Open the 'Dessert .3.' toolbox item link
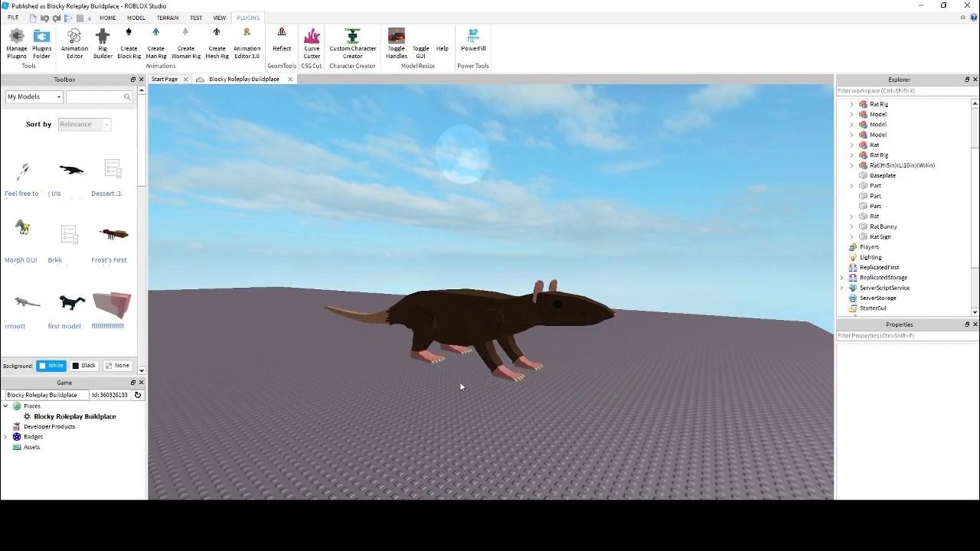The image size is (980, 551). tap(107, 194)
